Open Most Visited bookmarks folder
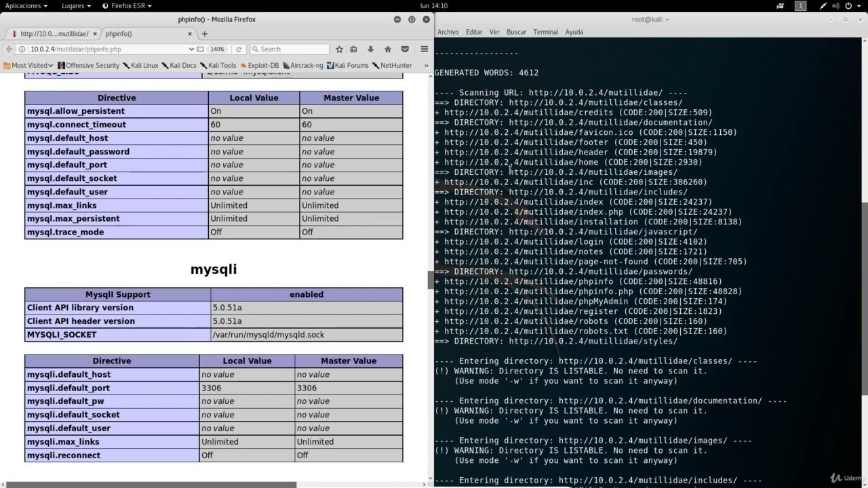Image resolution: width=868 pixels, height=488 pixels. (28, 66)
